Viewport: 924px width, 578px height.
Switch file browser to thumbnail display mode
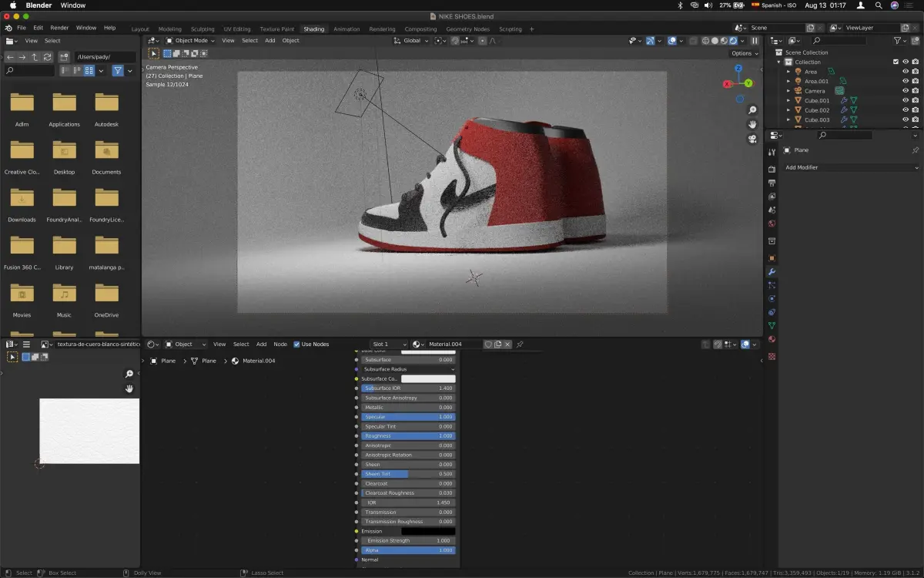point(89,71)
